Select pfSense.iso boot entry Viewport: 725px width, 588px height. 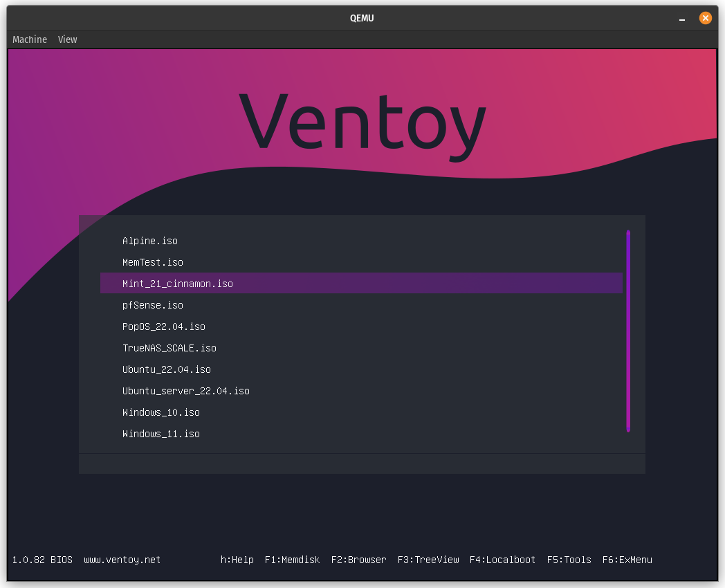[361, 305]
